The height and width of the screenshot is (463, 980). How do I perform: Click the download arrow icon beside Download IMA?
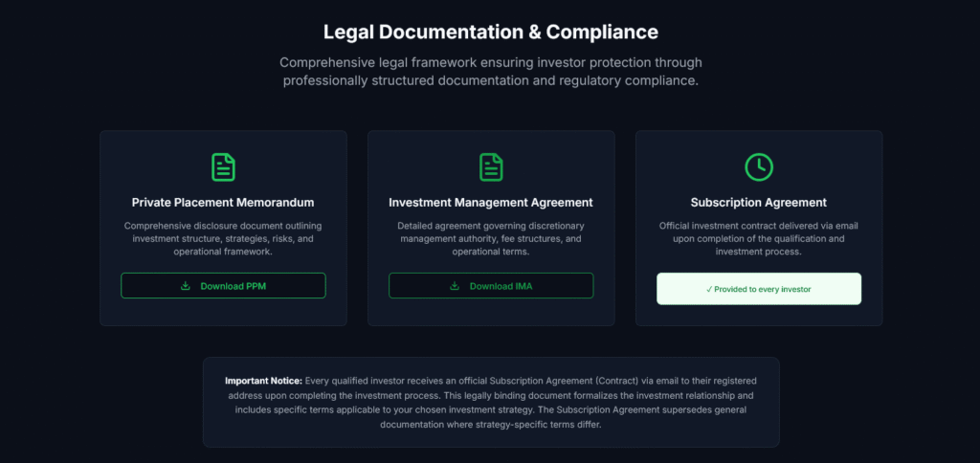click(x=455, y=286)
